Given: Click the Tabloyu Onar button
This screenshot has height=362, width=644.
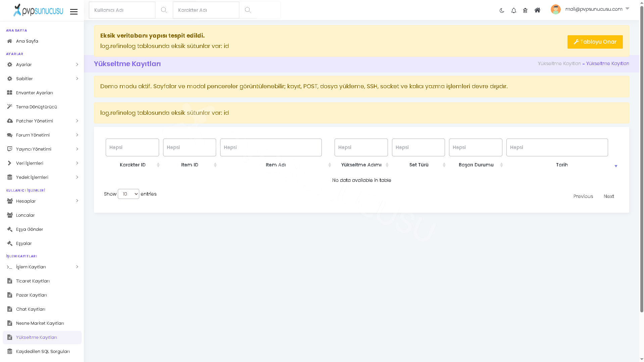Looking at the screenshot, I should coord(595,42).
